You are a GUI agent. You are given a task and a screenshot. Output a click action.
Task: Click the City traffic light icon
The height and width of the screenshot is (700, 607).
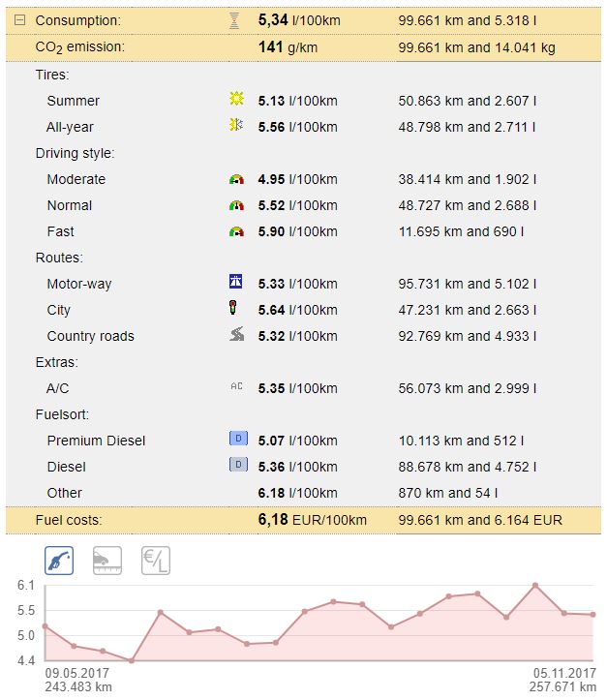pos(236,310)
